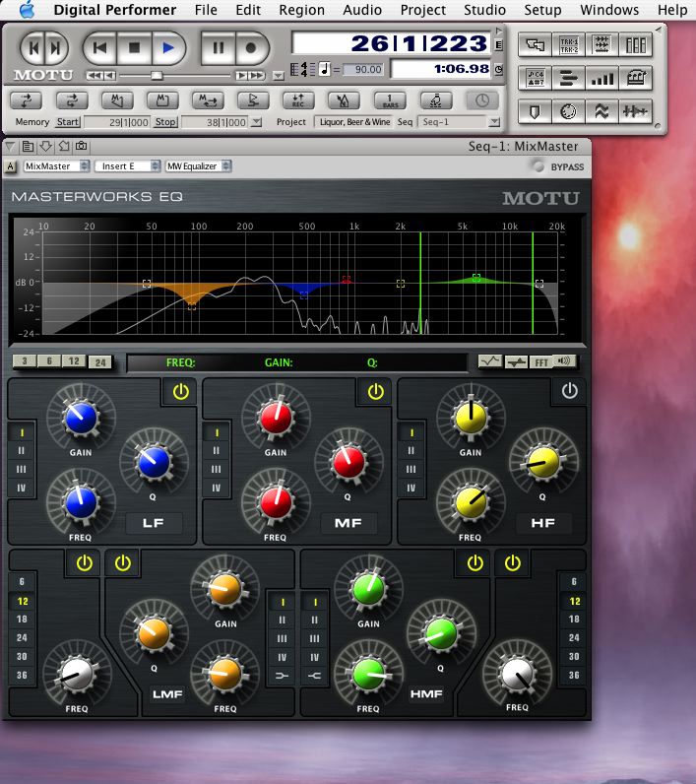Image resolution: width=696 pixels, height=784 pixels.
Task: Toggle the MF band power button
Action: 375,391
